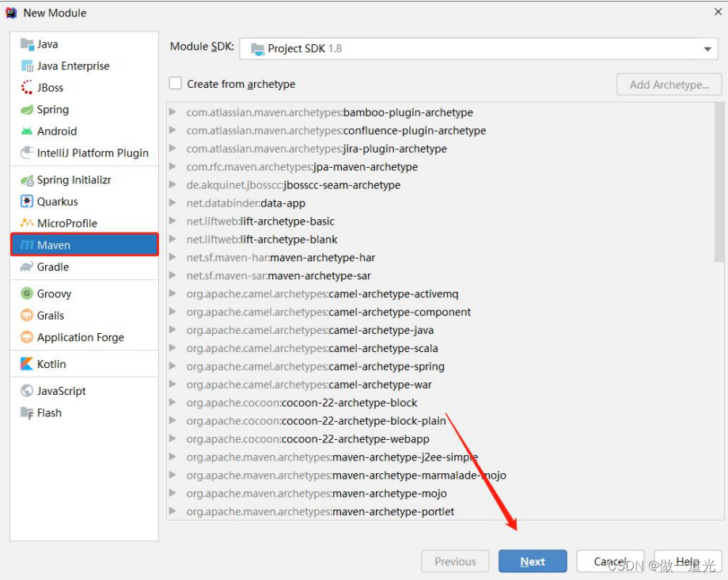Choose the Java Enterprise icon
Screen dimensions: 728x580
(27, 66)
